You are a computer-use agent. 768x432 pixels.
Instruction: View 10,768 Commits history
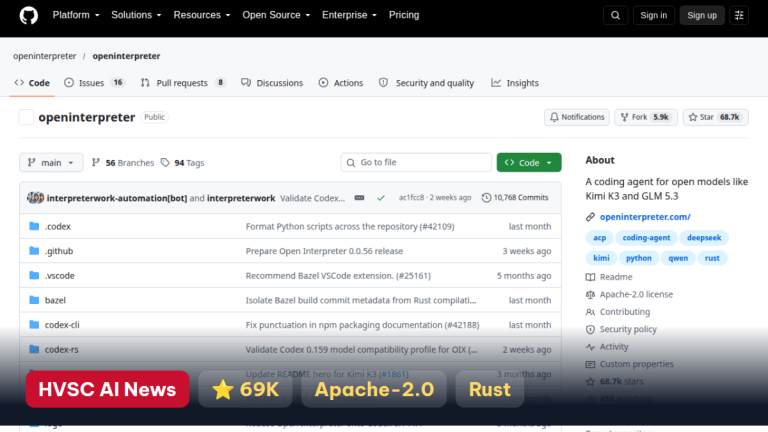(515, 197)
